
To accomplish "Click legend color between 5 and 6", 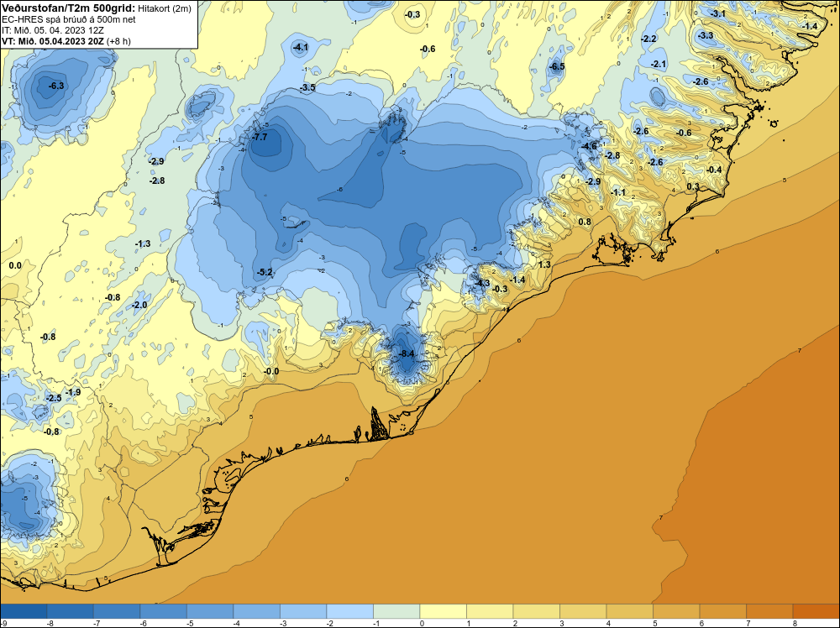I will [676, 611].
